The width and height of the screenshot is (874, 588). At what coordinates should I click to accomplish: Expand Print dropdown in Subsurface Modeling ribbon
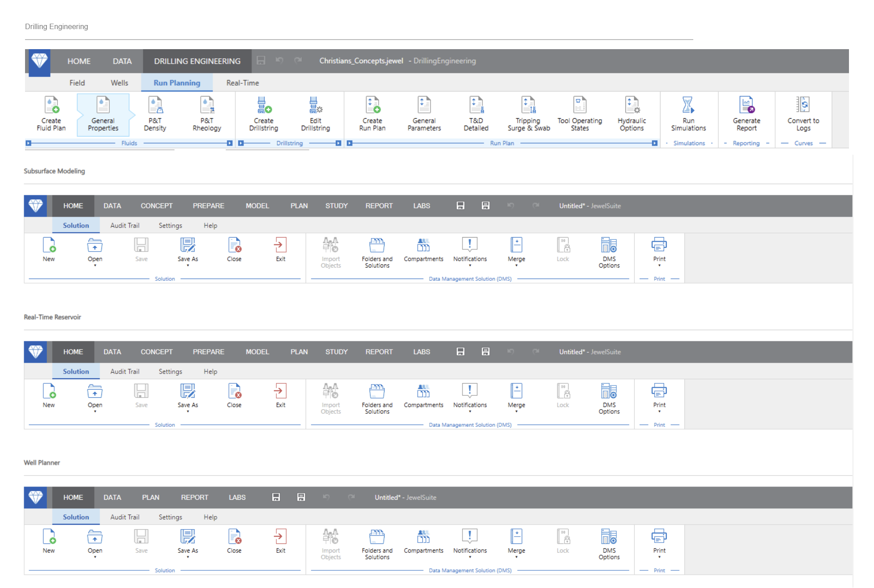[659, 265]
